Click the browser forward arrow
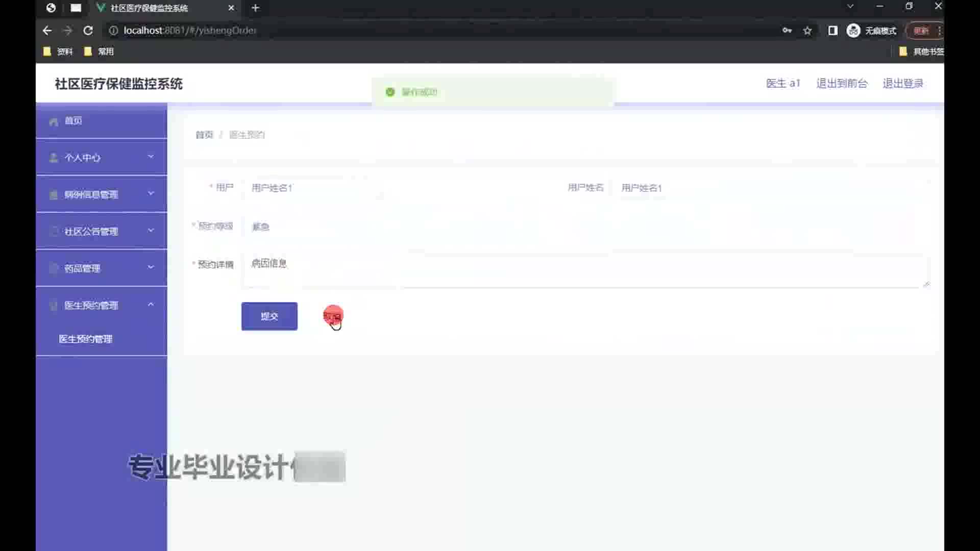 [x=67, y=31]
